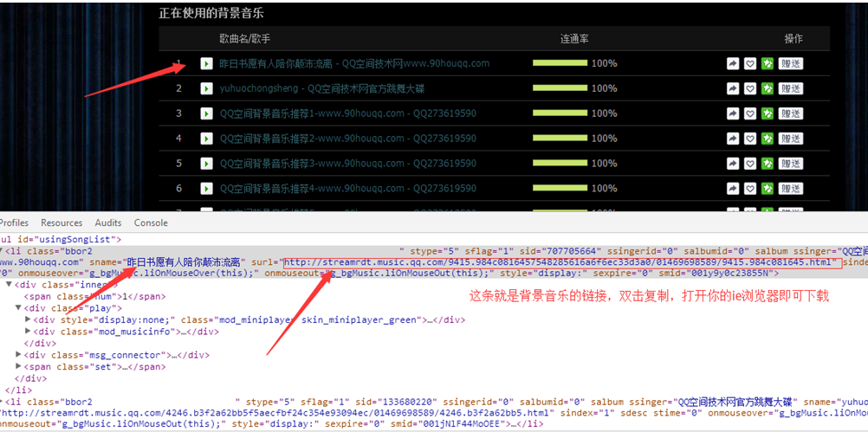Image resolution: width=868 pixels, height=432 pixels.
Task: Open the QQ空间背景音乐推荐3 title link
Action: [347, 164]
